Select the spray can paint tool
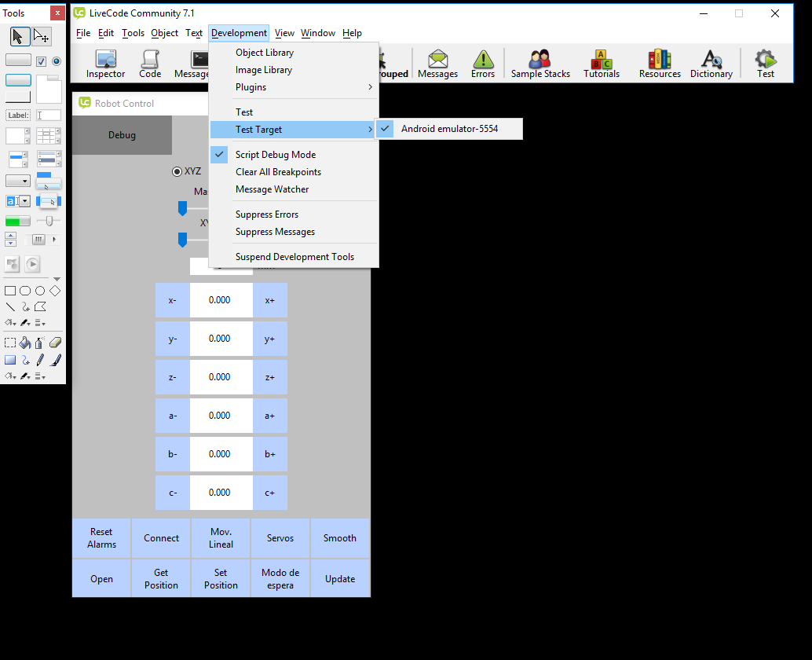 (40, 343)
